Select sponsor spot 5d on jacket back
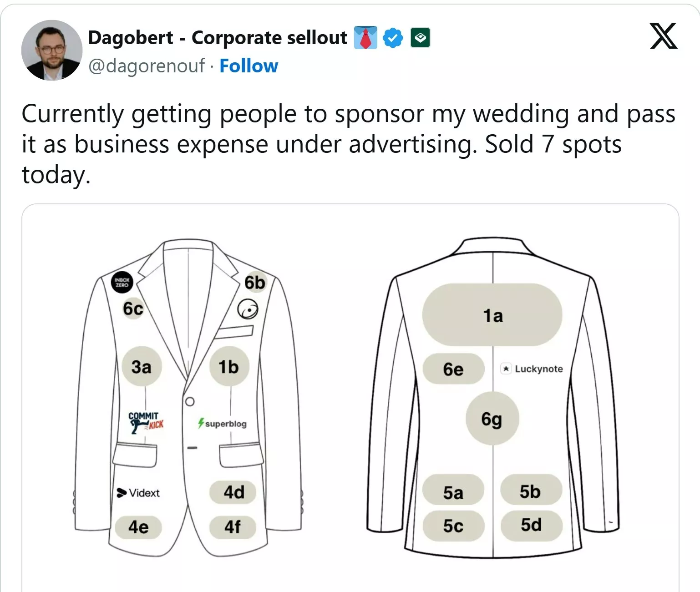 point(531,525)
